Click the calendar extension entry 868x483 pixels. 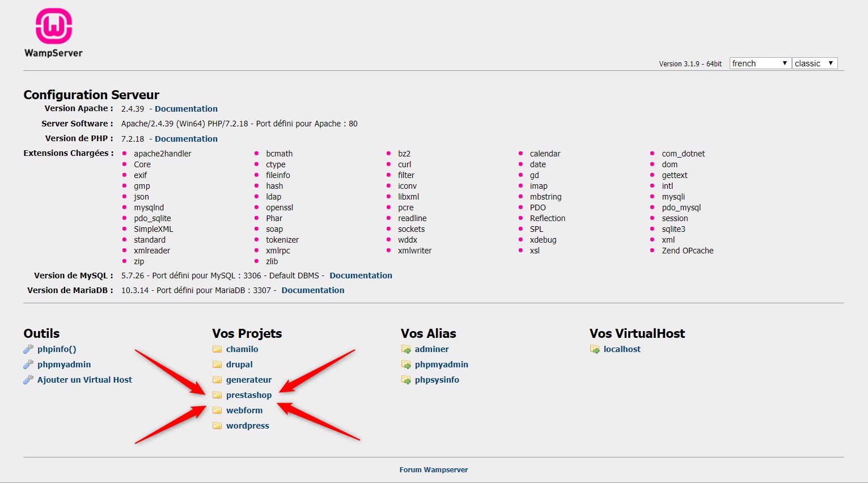(545, 154)
